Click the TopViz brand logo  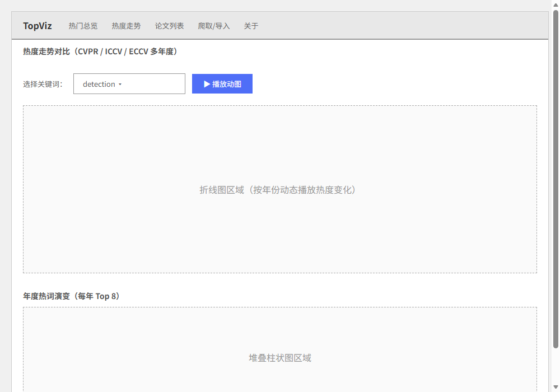tap(38, 26)
